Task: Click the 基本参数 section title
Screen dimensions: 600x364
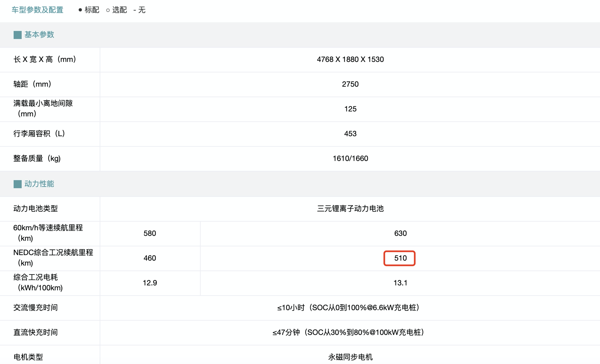Action: (x=39, y=35)
